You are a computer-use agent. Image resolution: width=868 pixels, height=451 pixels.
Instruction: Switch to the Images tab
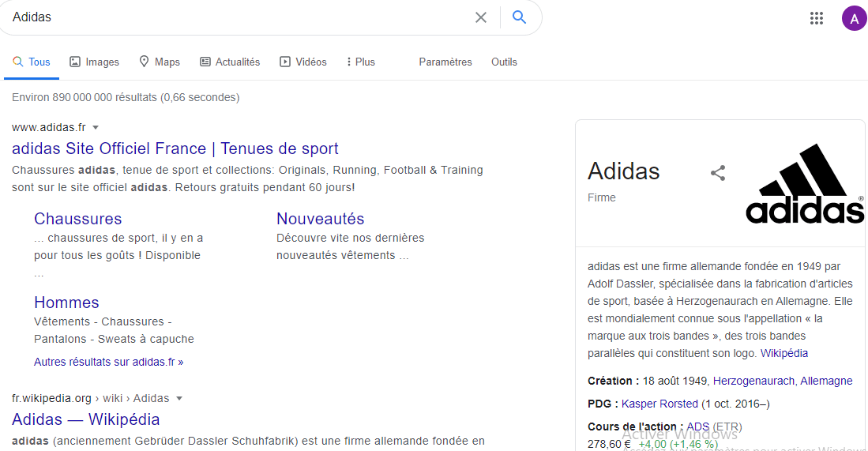94,62
